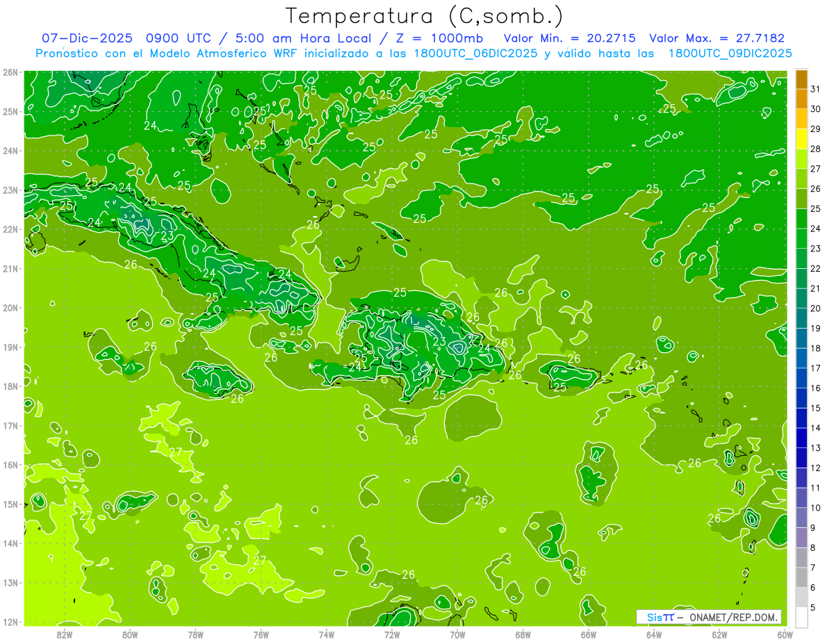834x644 pixels.
Task: Click the gold swatch between 29 and 30
Action: point(801,119)
